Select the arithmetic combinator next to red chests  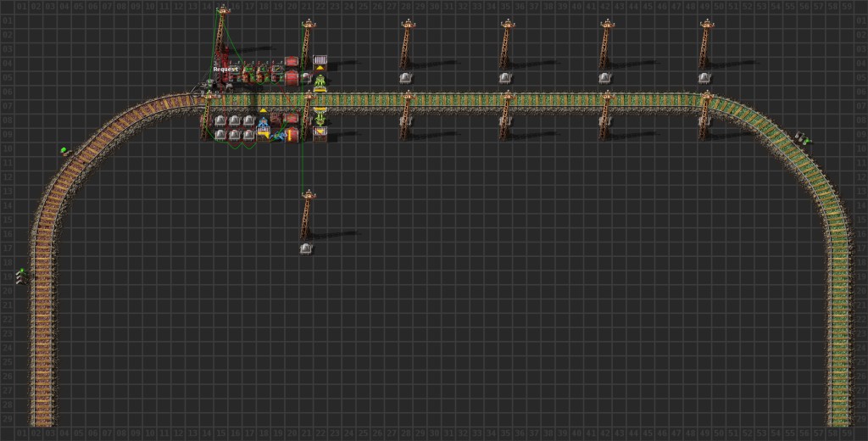point(278,73)
